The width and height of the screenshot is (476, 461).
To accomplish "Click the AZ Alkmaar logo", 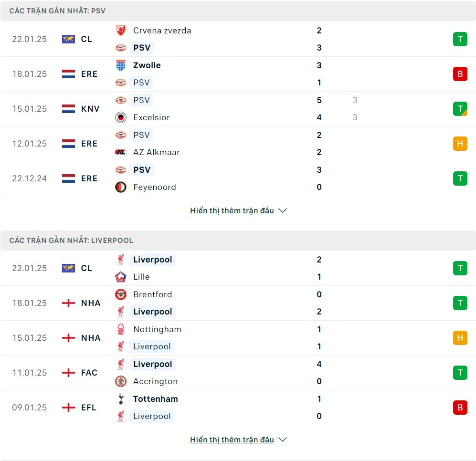I will [x=121, y=152].
